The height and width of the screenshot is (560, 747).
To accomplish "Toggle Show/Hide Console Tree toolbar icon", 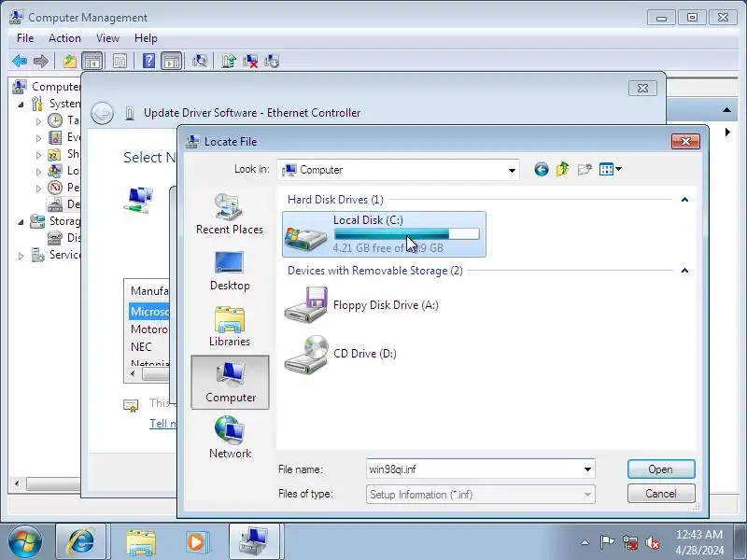I will tap(92, 61).
